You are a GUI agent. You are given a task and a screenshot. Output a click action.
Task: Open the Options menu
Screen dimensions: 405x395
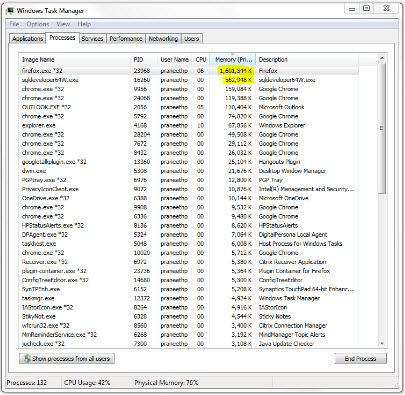click(x=38, y=24)
